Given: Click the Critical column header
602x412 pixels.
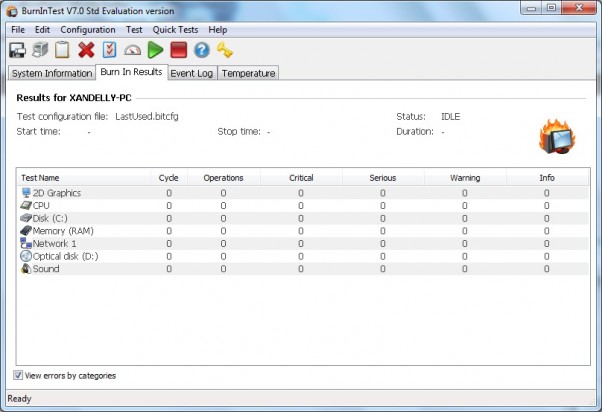Looking at the screenshot, I should coord(300,178).
